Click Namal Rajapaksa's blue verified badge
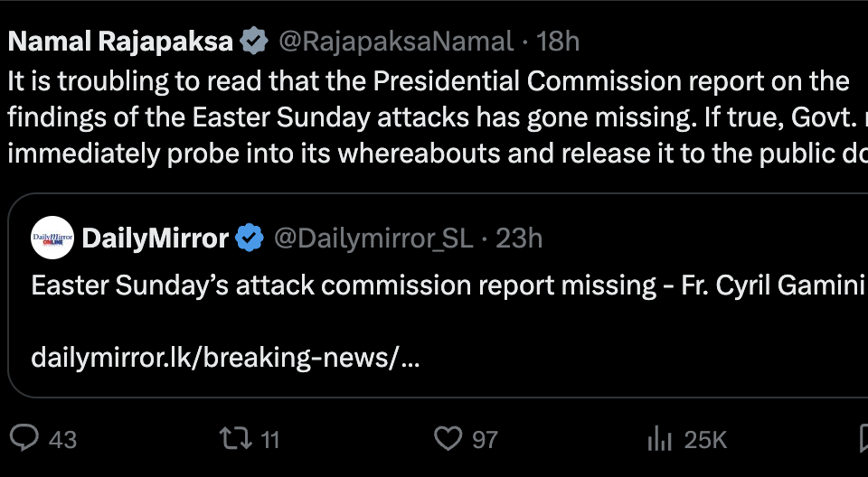This screenshot has height=477, width=868. (x=254, y=41)
